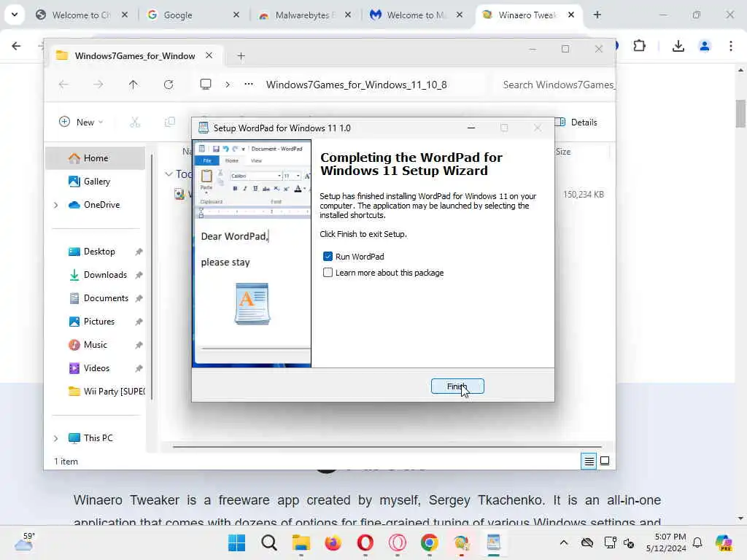Expand the address bar path chevron

(x=228, y=85)
